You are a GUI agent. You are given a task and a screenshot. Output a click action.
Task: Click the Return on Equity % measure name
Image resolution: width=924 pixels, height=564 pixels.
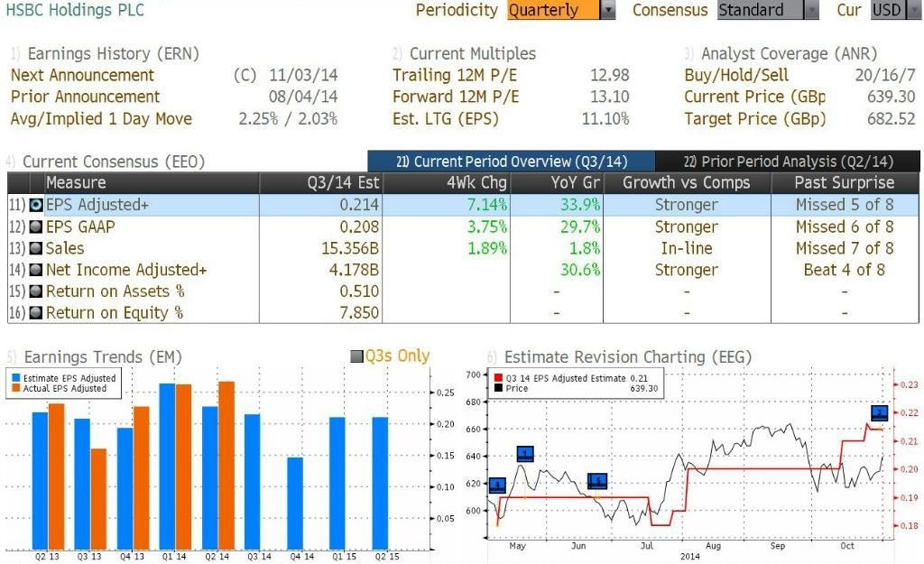[x=115, y=313]
